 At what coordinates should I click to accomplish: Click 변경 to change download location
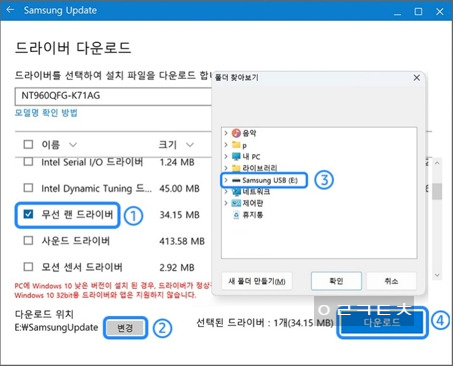pyautogui.click(x=125, y=328)
